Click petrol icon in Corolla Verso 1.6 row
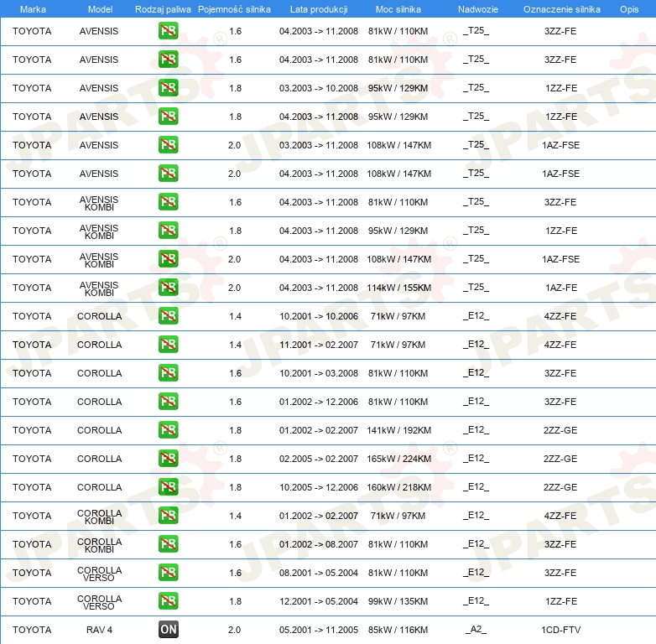The image size is (656, 644). pos(168,572)
